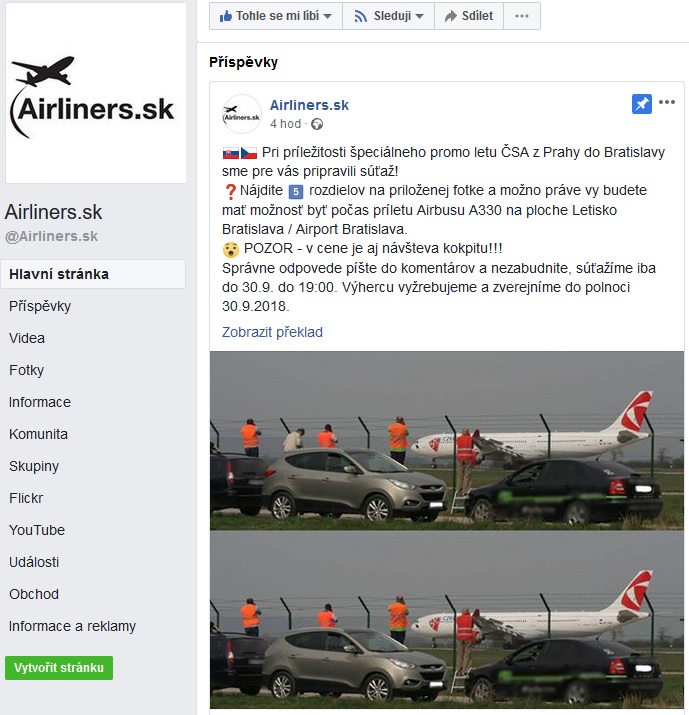
Task: Click the pinned post pushpin icon
Action: [x=641, y=104]
